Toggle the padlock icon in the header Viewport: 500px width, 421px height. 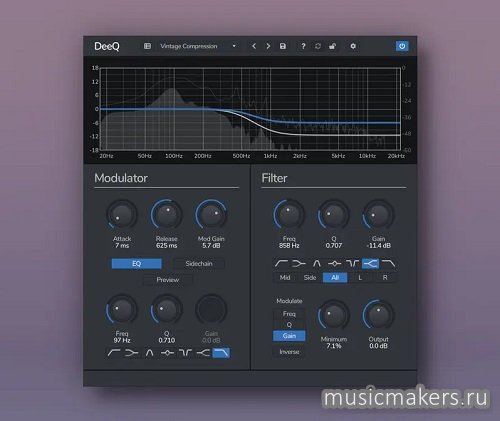coord(332,46)
